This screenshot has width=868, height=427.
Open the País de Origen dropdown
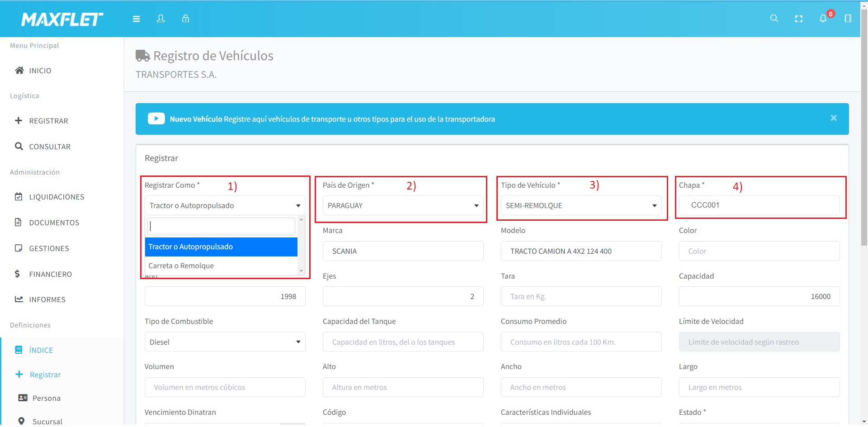tap(402, 205)
